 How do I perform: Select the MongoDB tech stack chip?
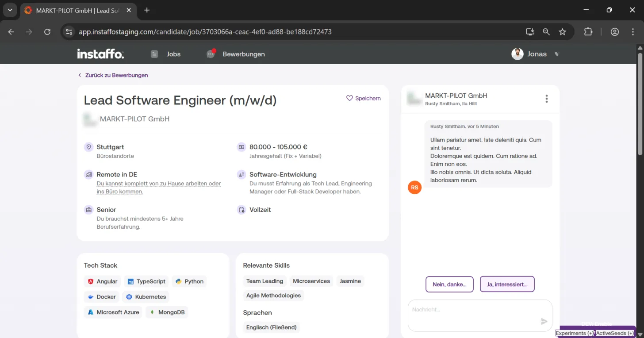167,312
